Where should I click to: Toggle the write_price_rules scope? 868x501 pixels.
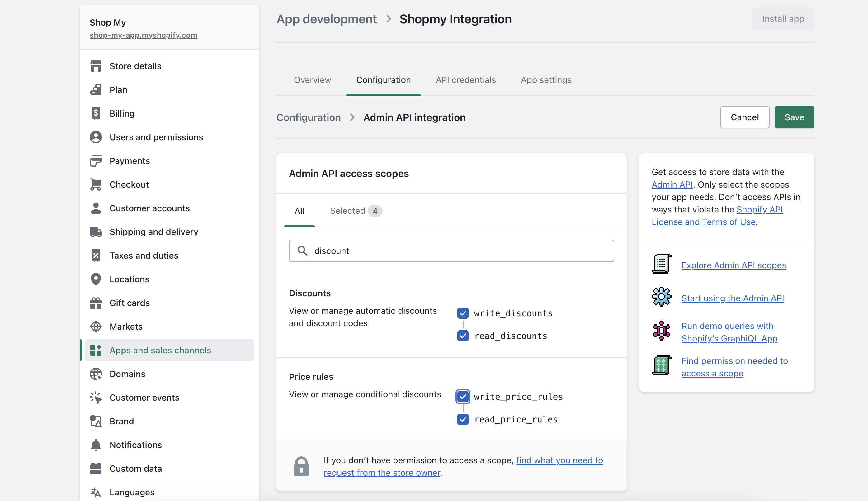tap(462, 396)
